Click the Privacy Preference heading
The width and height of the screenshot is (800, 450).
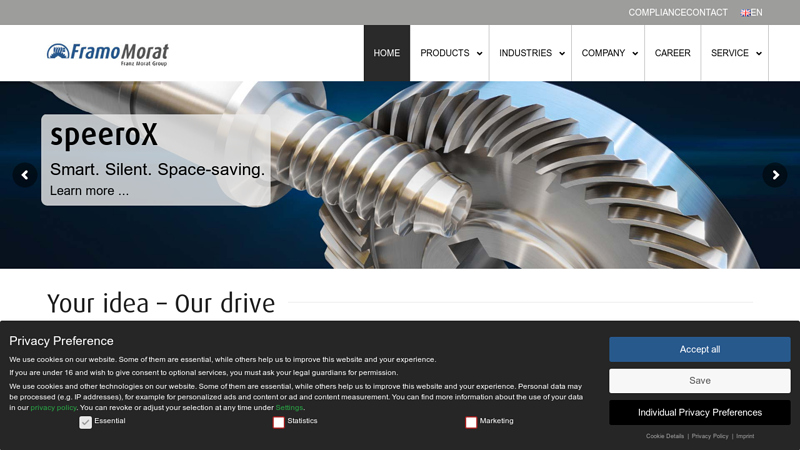pyautogui.click(x=61, y=341)
